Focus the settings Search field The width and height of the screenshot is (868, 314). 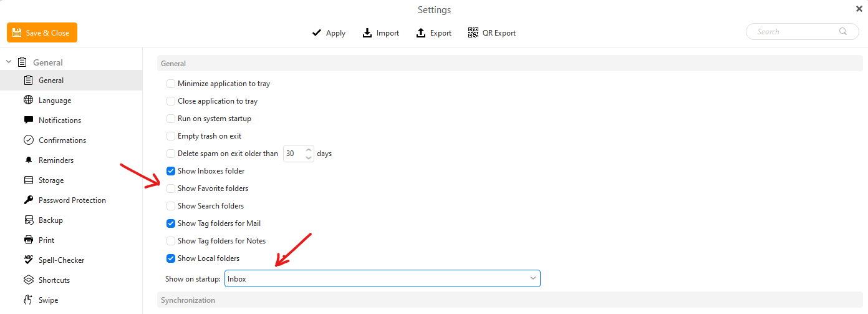pos(803,31)
